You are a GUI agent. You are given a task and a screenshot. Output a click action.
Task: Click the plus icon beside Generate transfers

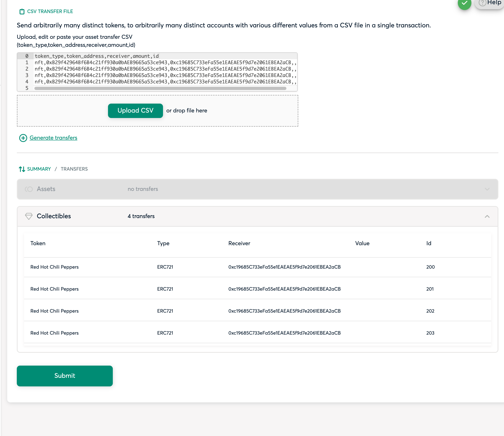click(x=23, y=138)
